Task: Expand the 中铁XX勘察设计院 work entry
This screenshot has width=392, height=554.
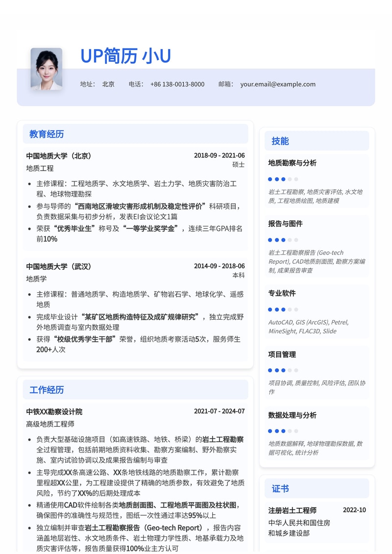Action: [54, 411]
